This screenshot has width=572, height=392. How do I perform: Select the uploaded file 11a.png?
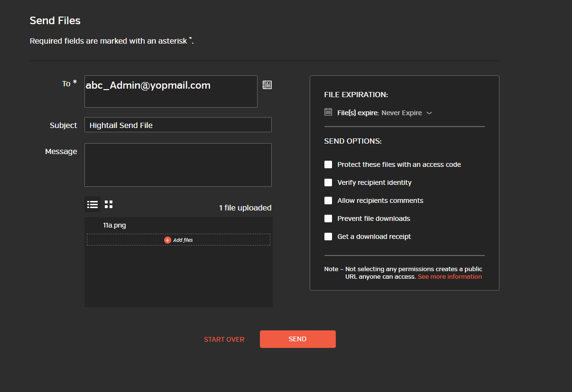(115, 225)
